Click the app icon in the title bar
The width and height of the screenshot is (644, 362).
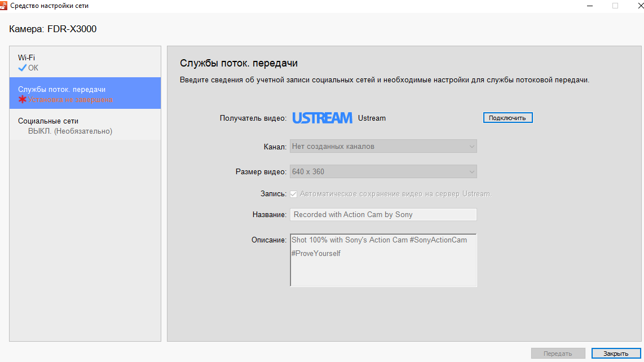[5, 5]
